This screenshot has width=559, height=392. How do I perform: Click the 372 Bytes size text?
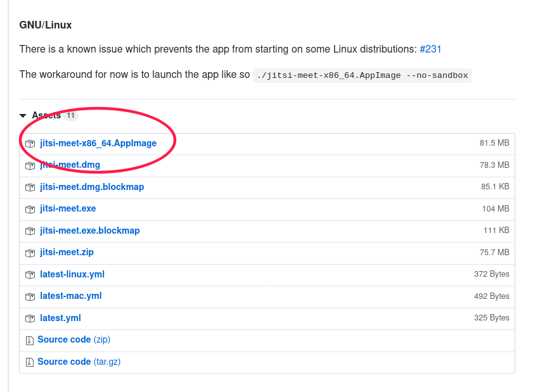[x=492, y=274]
